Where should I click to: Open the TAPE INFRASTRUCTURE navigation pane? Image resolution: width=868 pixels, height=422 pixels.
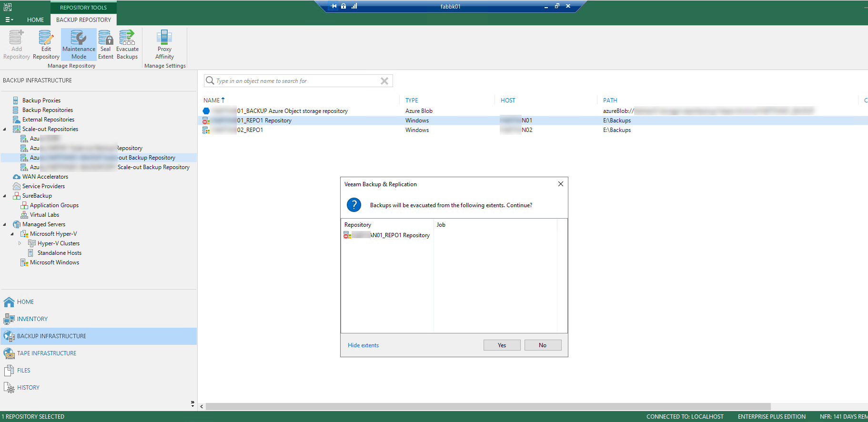tap(99, 353)
